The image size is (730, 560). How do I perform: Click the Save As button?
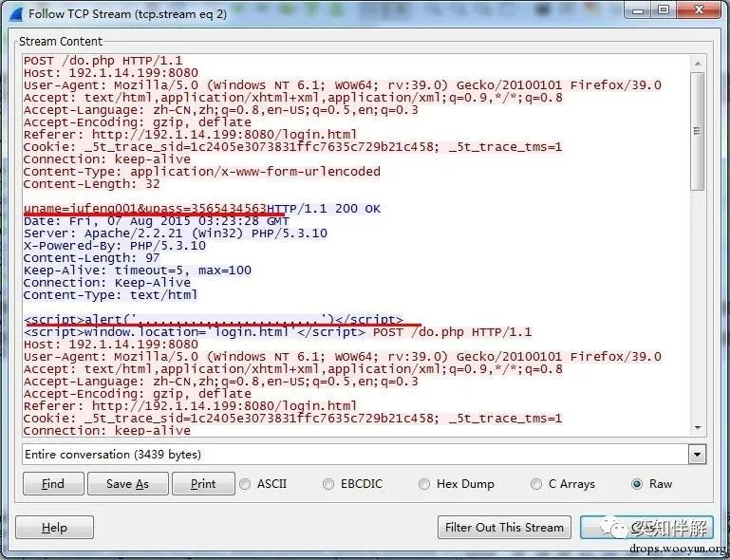pos(127,484)
